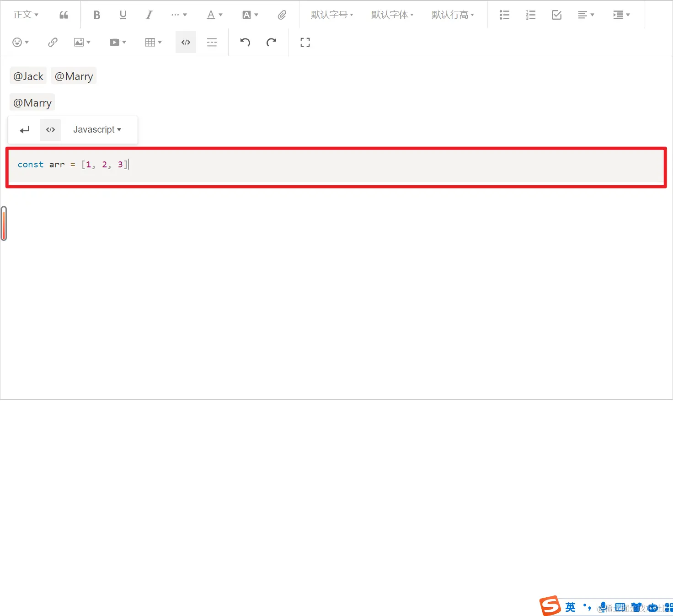Redo the last undone edit

[x=271, y=42]
